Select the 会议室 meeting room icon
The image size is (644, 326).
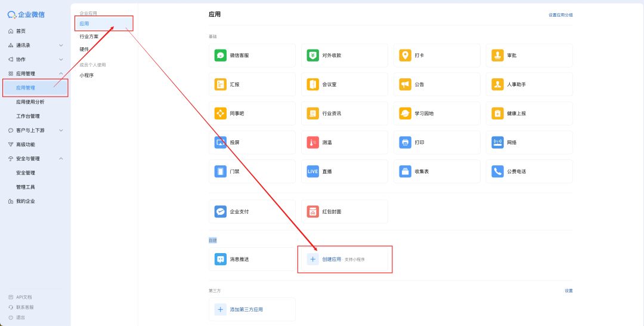coord(313,84)
